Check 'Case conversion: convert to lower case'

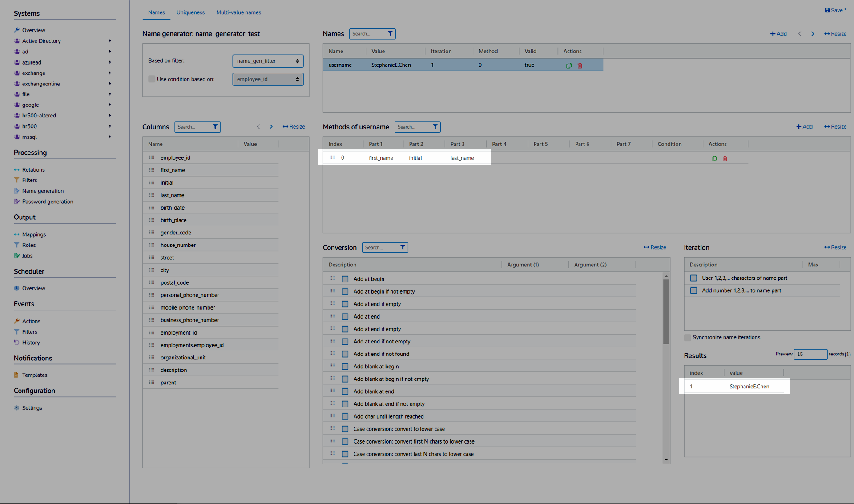tap(345, 429)
